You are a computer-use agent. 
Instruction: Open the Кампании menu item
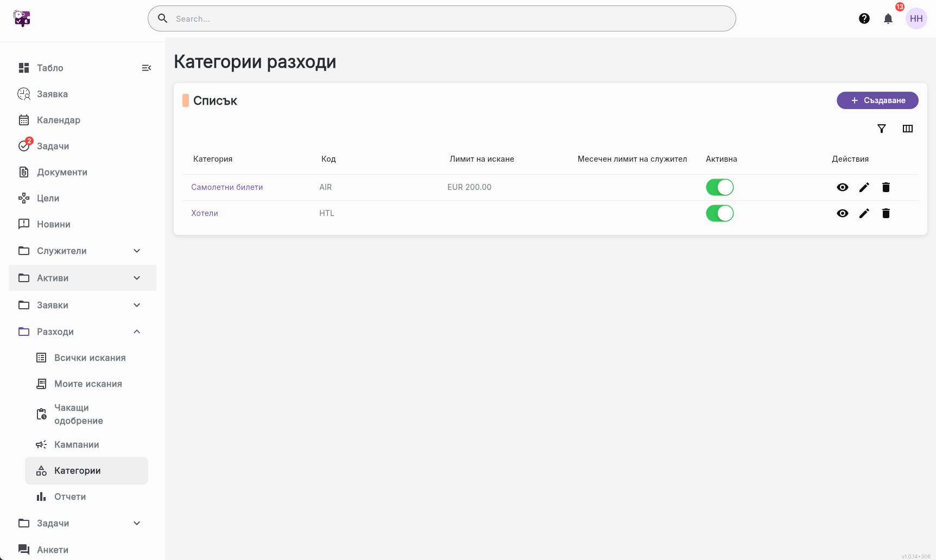[87, 444]
